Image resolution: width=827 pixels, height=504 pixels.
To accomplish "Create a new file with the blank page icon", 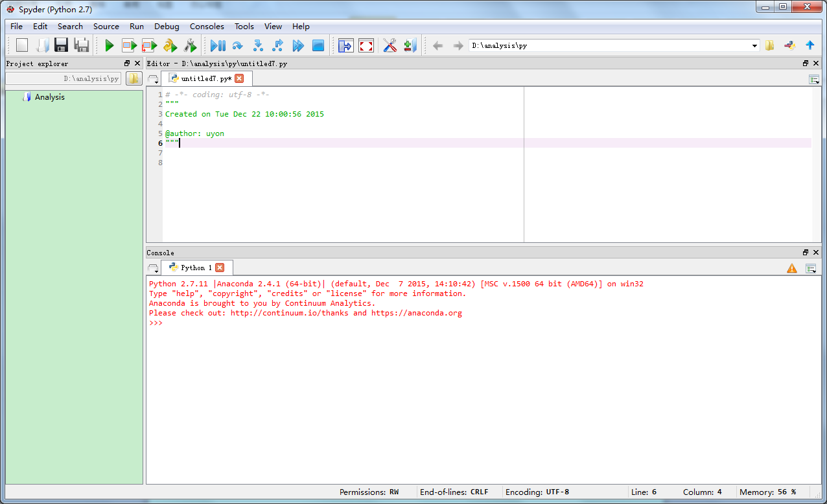I will point(22,45).
